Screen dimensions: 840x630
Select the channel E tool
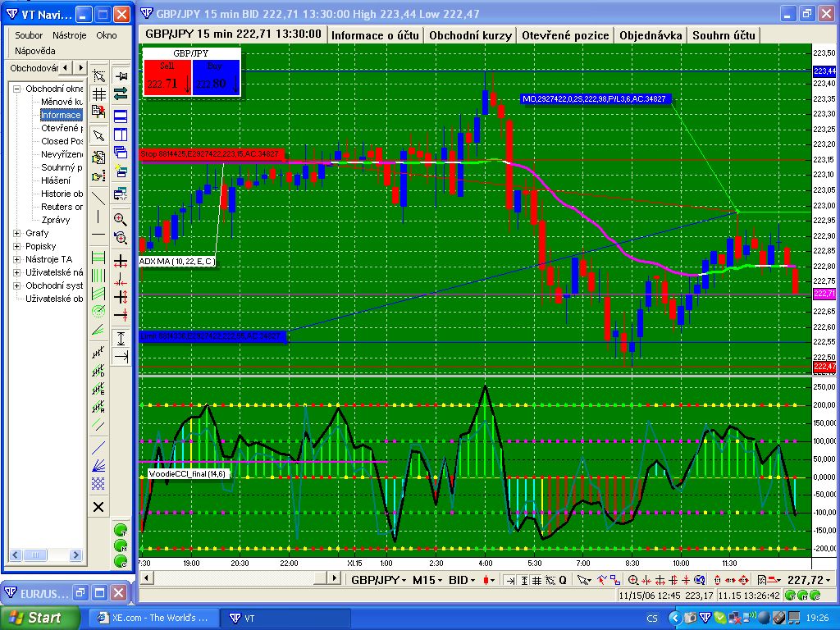pos(98,389)
